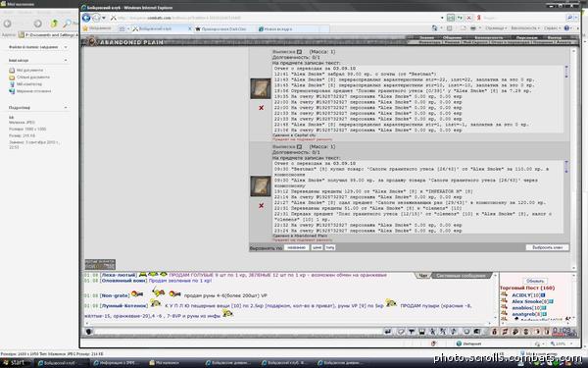Delete the second statement with red X
Image resolution: width=588 pixels, height=368 pixels.
pos(261,206)
